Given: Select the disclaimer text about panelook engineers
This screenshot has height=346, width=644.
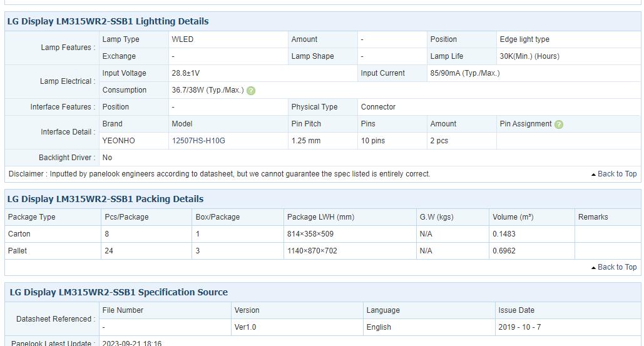Looking at the screenshot, I should (219, 174).
